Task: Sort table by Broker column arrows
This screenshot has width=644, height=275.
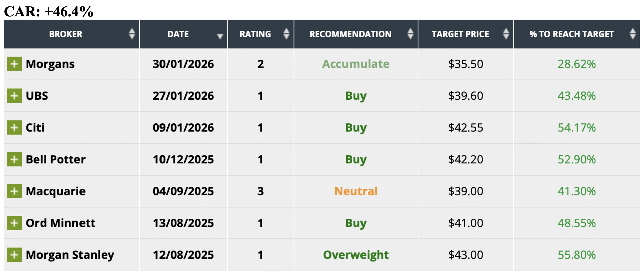Action: (x=132, y=34)
